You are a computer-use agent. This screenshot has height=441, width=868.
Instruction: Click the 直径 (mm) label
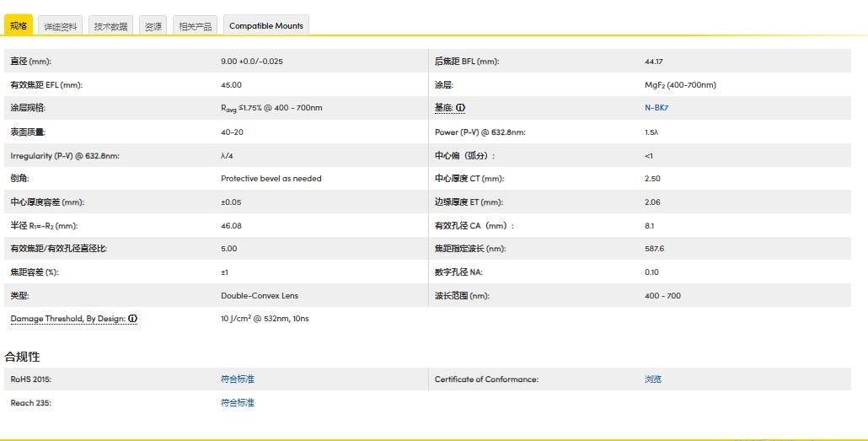31,62
